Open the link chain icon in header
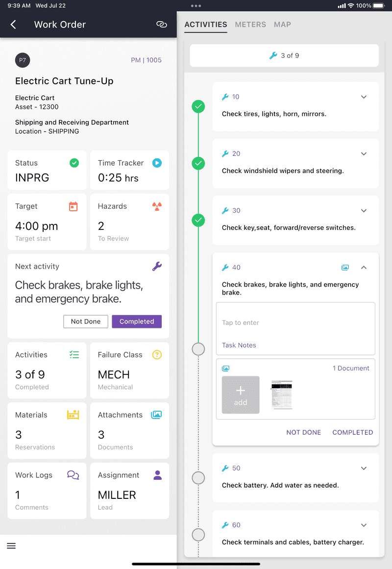This screenshot has width=392, height=569. coord(162,25)
